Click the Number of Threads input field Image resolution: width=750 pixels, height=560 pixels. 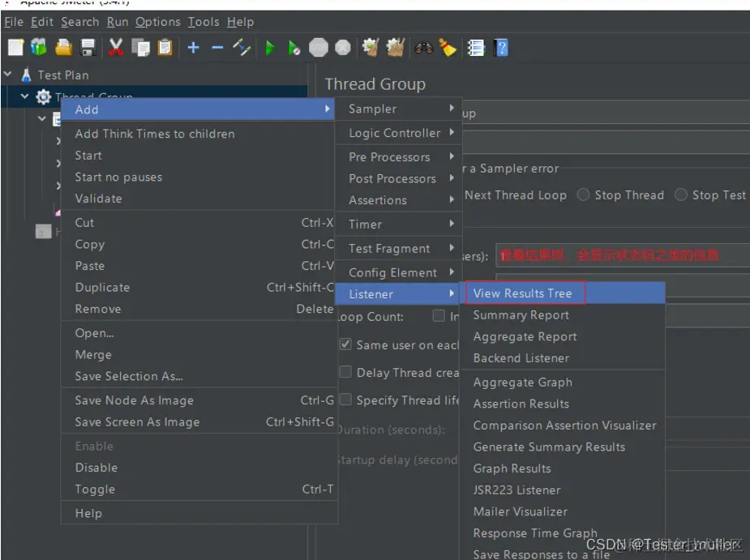click(x=622, y=255)
